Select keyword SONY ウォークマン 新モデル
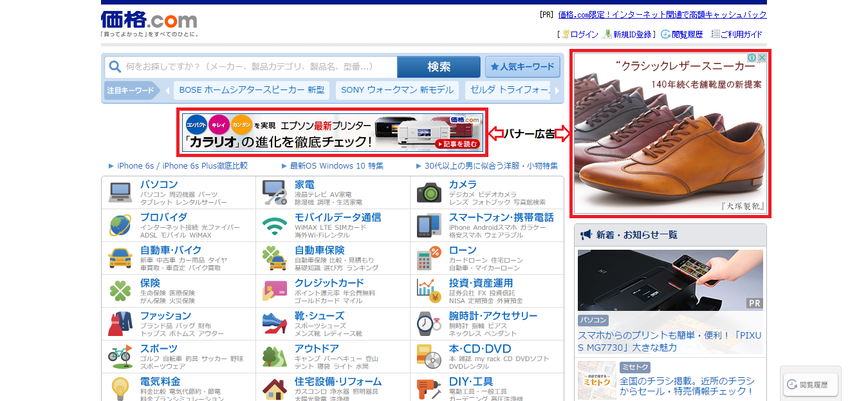This screenshot has width=868, height=401. [x=397, y=91]
